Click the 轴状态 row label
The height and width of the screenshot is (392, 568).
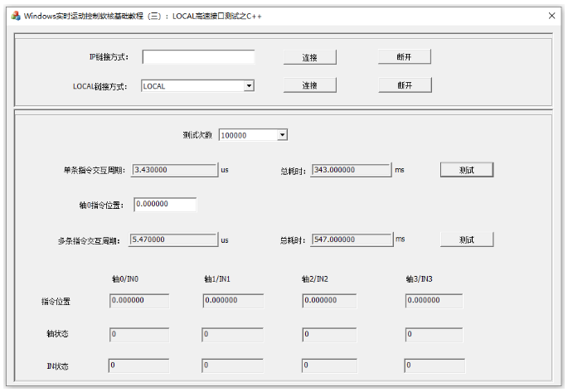57,334
